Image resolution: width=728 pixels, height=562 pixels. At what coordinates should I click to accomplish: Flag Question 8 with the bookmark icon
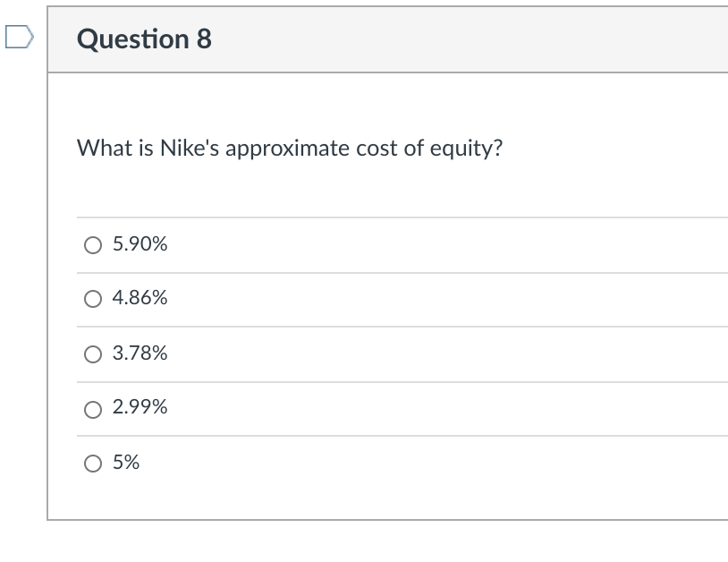18,38
